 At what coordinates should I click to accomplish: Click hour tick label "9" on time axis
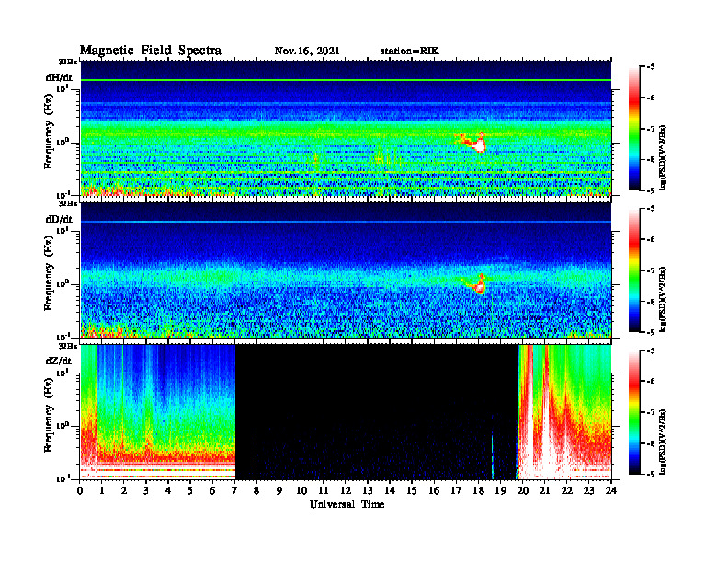[x=279, y=491]
